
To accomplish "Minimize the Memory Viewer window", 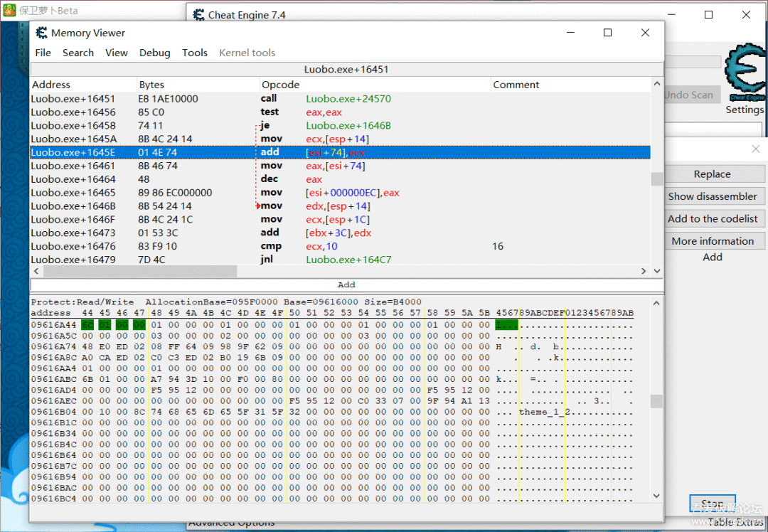I will (570, 33).
